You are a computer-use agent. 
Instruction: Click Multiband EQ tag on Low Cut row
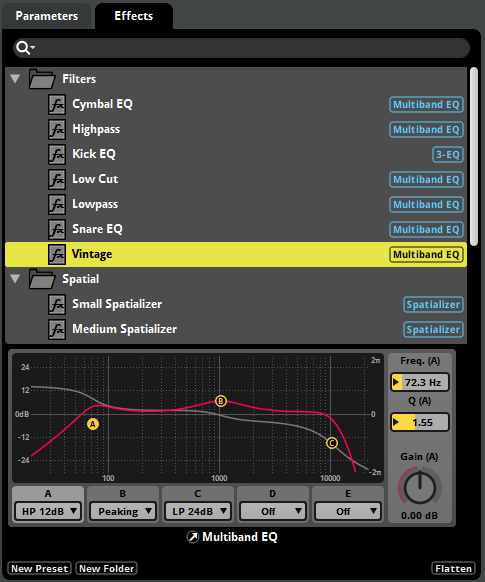[426, 180]
